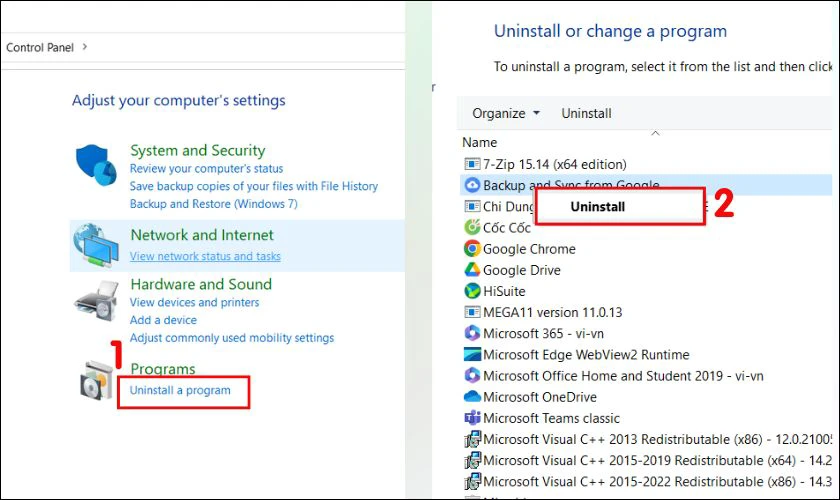Select the Google Drive entry
Screen dimensions: 840x500
click(522, 270)
